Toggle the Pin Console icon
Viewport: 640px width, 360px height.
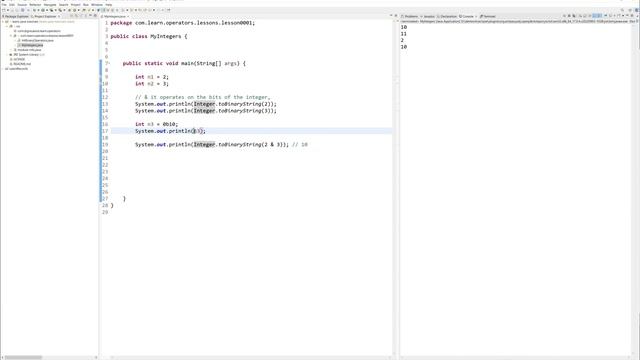tap(605, 16)
